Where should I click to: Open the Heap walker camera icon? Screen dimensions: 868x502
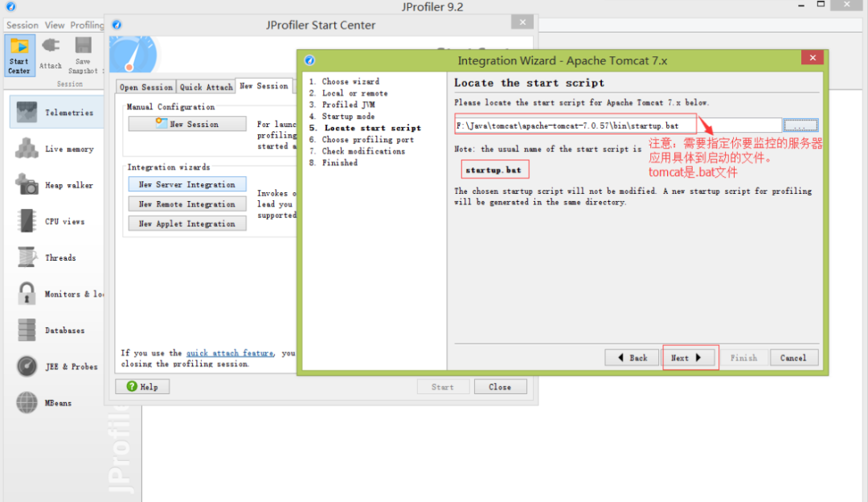click(27, 184)
